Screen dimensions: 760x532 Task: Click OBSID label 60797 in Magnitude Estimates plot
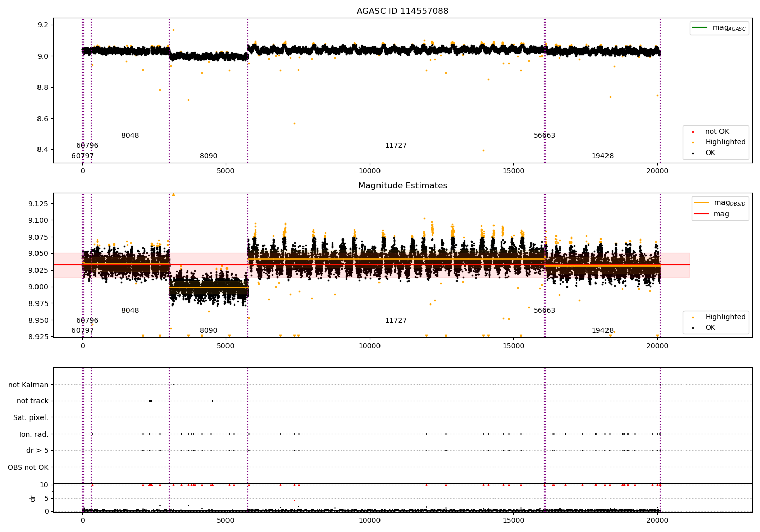[x=83, y=331]
